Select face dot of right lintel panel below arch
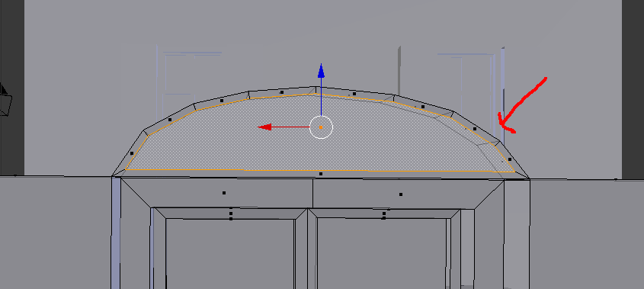Image resolution: width=644 pixels, height=289 pixels. click(x=401, y=194)
